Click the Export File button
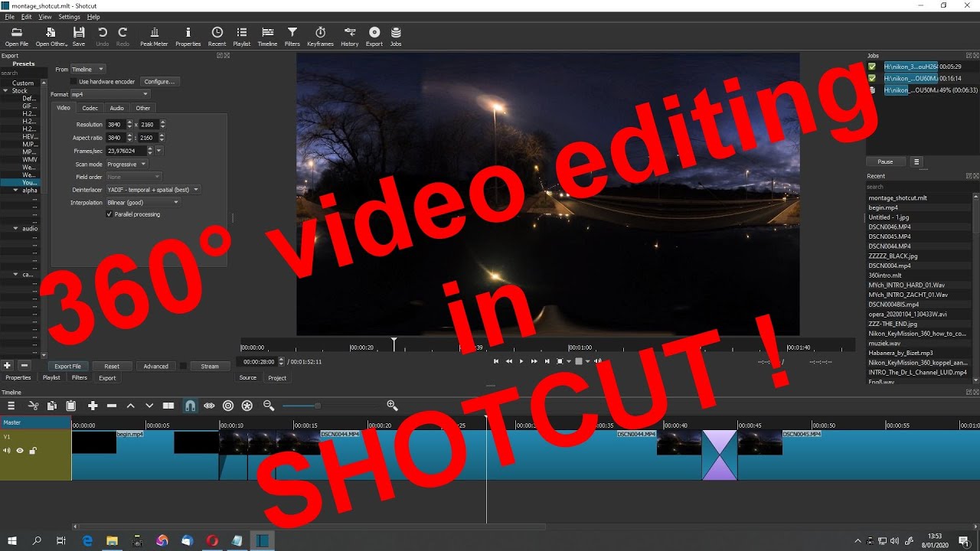This screenshot has width=980, height=551. 68,366
